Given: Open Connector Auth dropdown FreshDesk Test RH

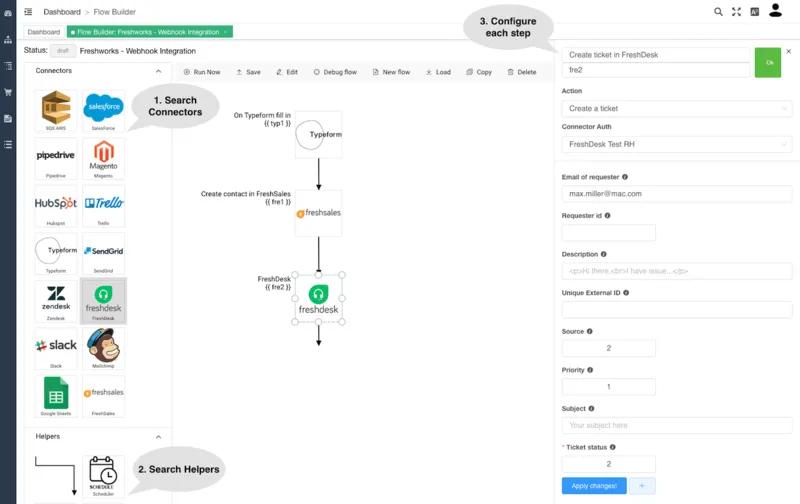Looking at the screenshot, I should point(677,144).
